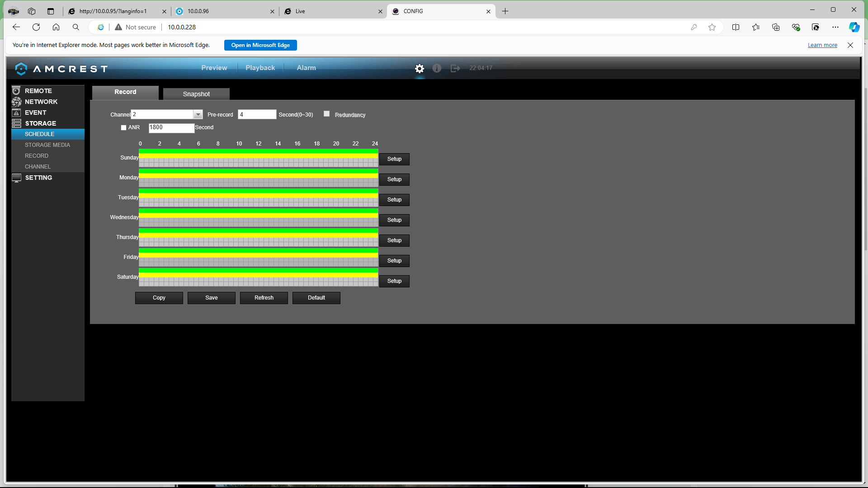
Task: Click the ANR seconds input field
Action: [x=171, y=128]
